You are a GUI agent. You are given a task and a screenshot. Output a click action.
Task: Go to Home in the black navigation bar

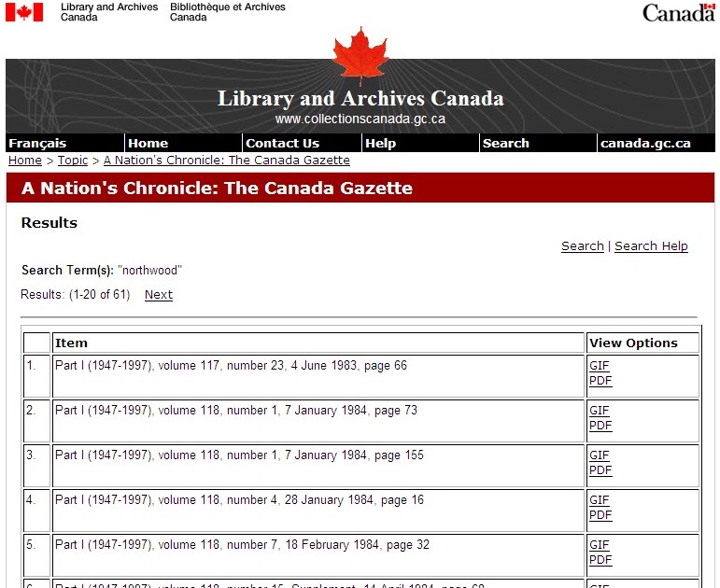[x=148, y=143]
